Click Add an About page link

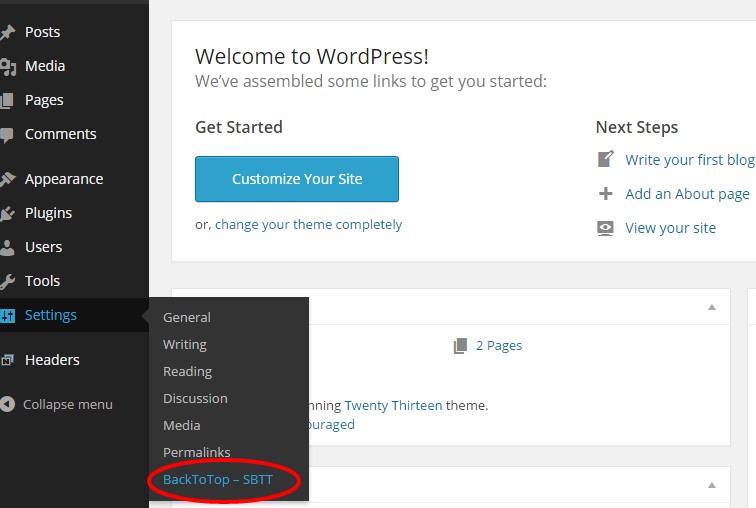click(688, 194)
